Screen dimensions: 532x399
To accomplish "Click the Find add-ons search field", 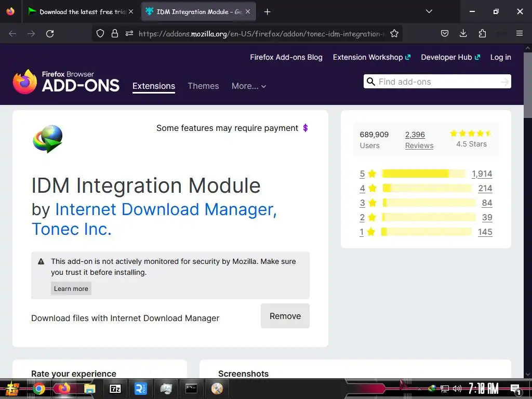I will pos(437,82).
